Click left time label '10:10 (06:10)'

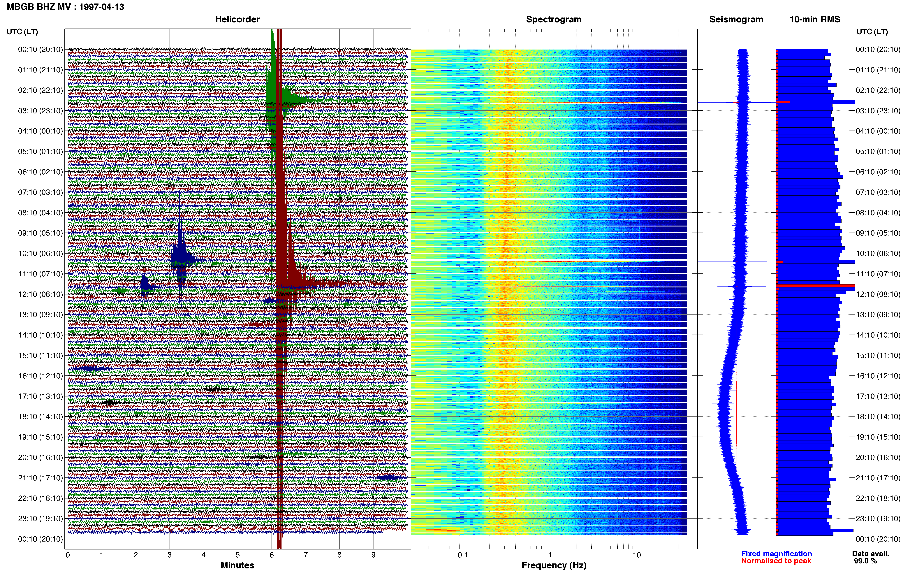(x=41, y=253)
